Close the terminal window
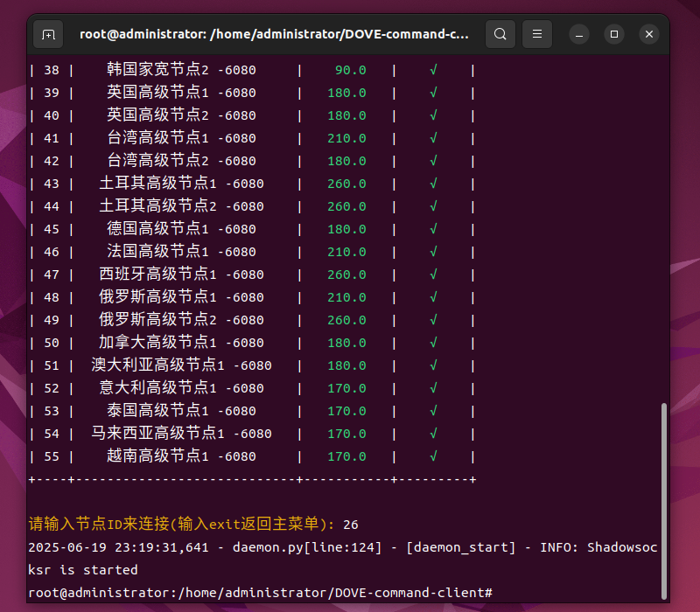The image size is (700, 612). click(648, 34)
